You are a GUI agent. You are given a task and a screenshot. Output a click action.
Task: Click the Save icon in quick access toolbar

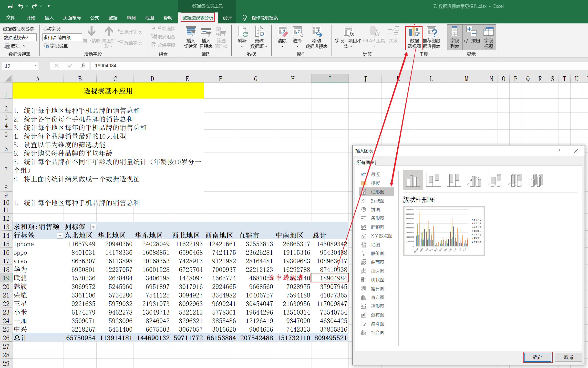pos(10,6)
